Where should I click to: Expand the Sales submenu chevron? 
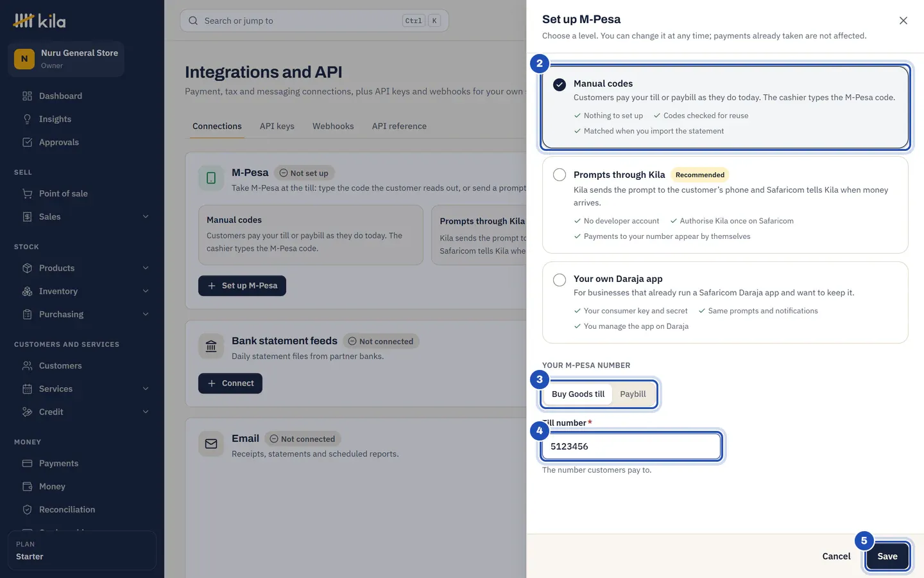(x=146, y=217)
